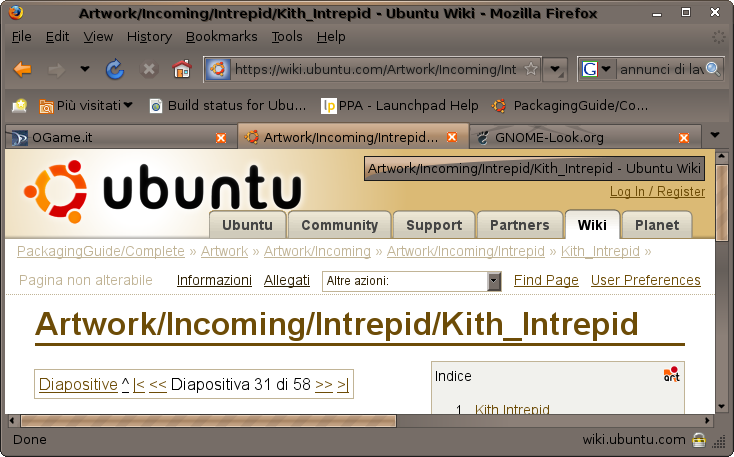Image resolution: width=734 pixels, height=457 pixels.
Task: Open the View menu
Action: click(98, 37)
